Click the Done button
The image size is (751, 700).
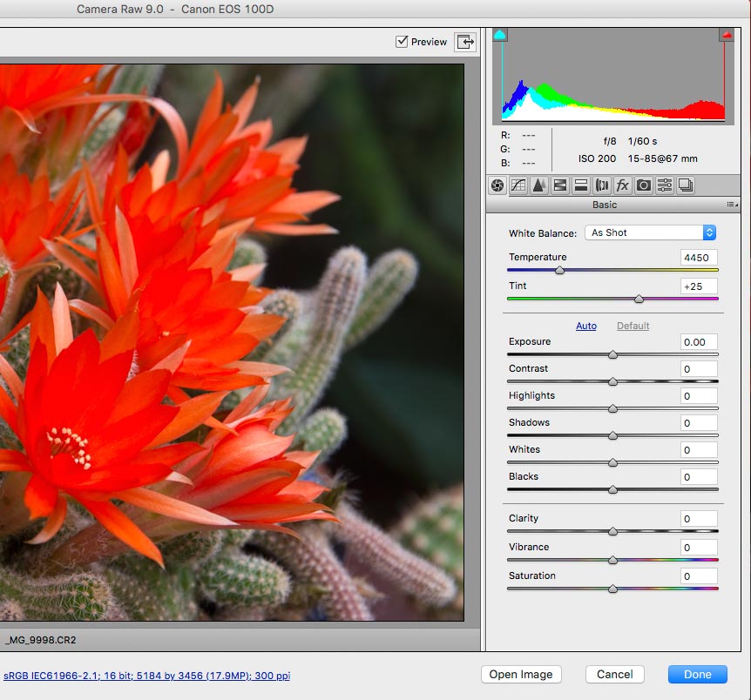[697, 675]
